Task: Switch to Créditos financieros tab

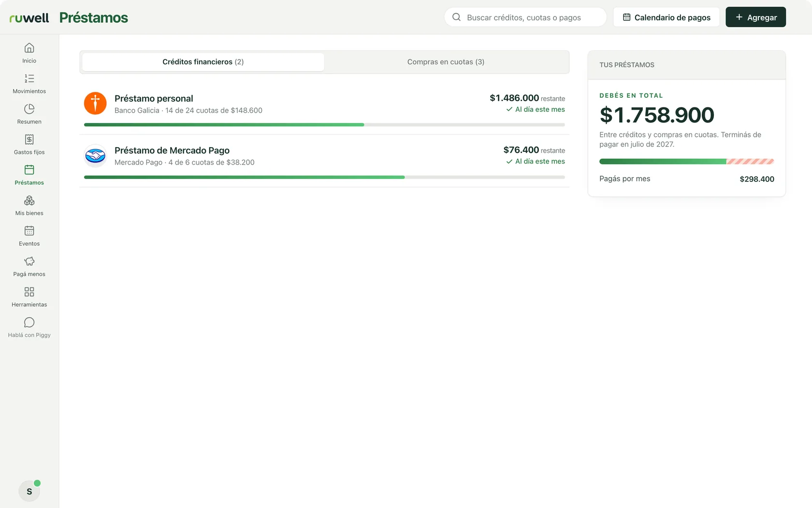Action: click(203, 62)
